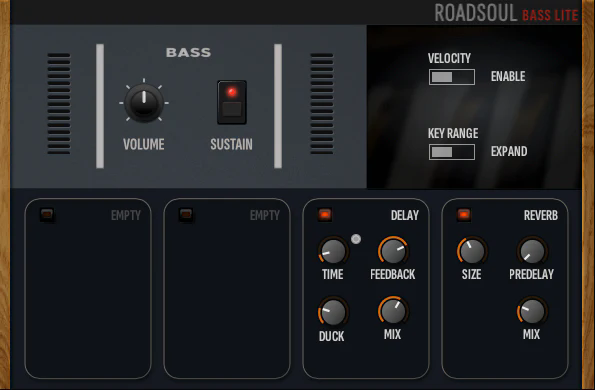Image resolution: width=595 pixels, height=390 pixels.
Task: Open the first EMPTY effect slot label
Action: (126, 215)
